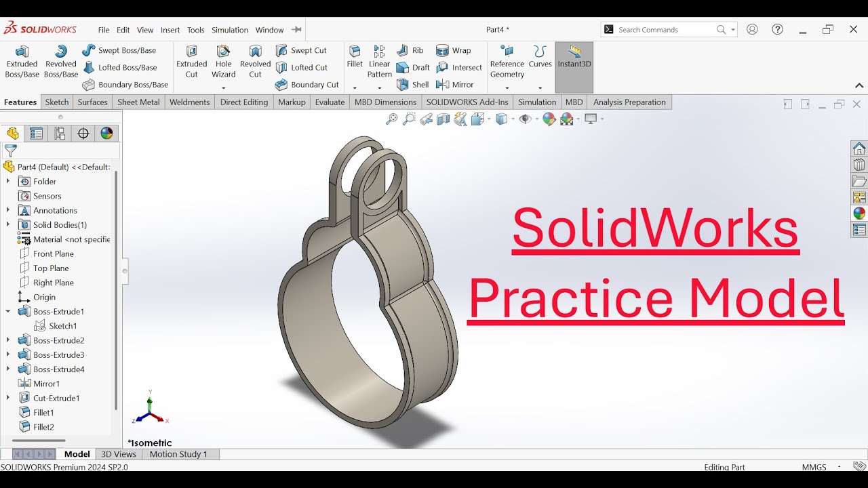The height and width of the screenshot is (488, 868).
Task: Select the Mirror feature tool
Action: (x=455, y=85)
